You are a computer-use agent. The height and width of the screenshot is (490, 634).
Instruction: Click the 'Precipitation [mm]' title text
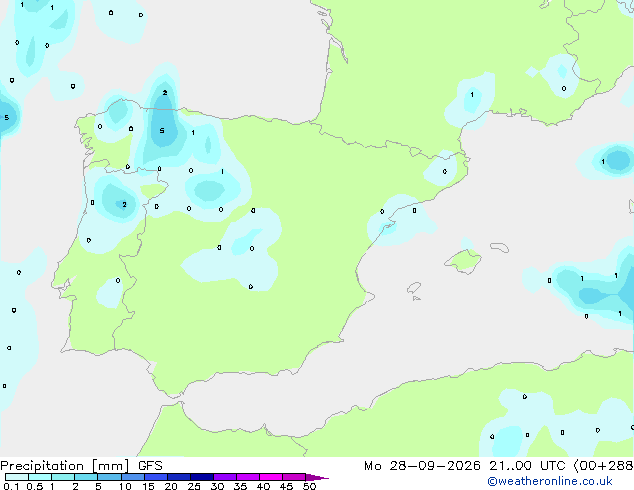point(65,466)
